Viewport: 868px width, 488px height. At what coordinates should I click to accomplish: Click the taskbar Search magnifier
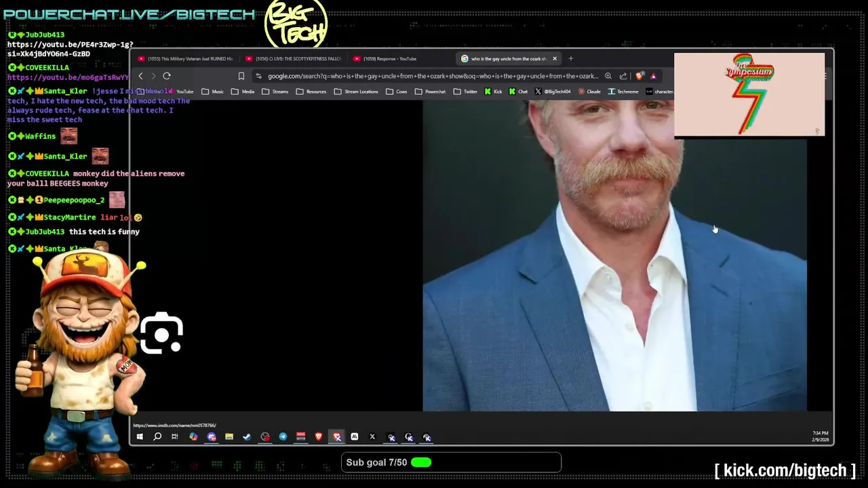coord(157,437)
